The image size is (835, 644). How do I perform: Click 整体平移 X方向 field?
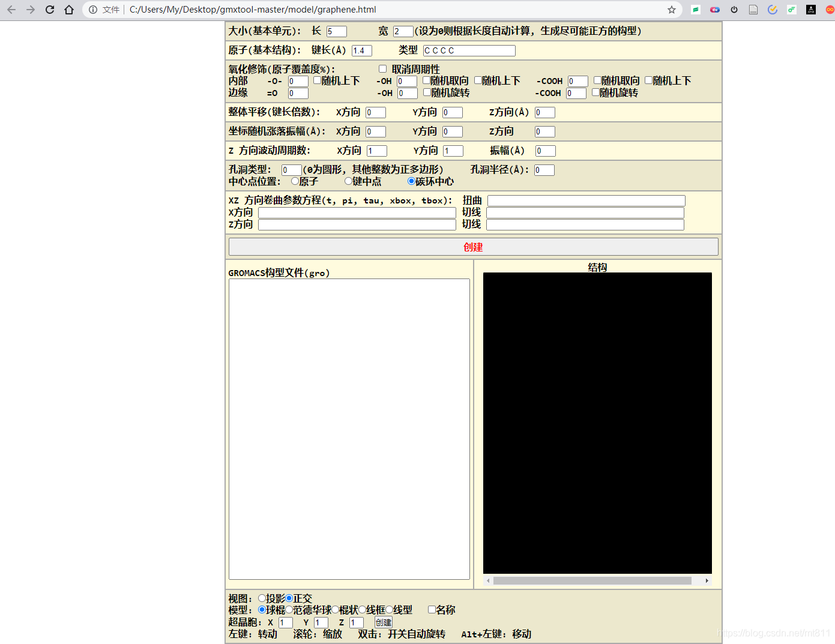coord(376,112)
